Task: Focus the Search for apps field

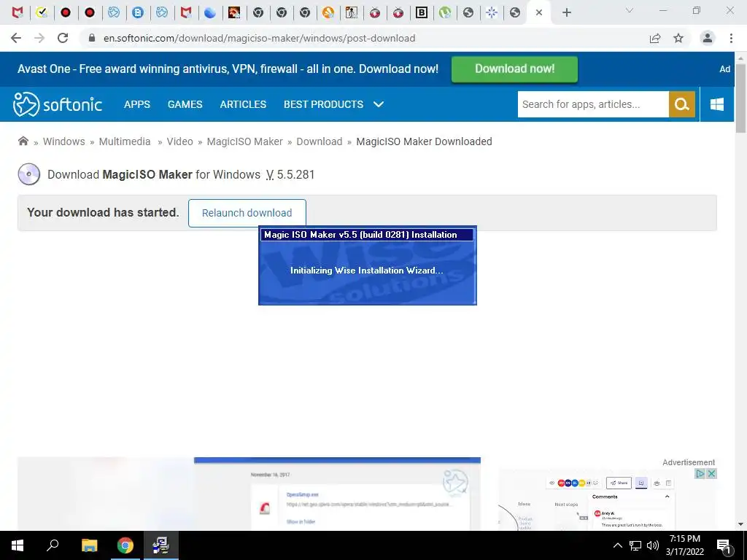Action: (593, 104)
